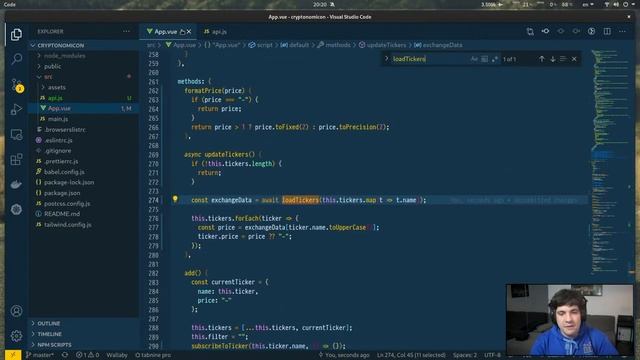Click the Spaces: 2 indentation indicator
640x360 pixels.
click(464, 355)
